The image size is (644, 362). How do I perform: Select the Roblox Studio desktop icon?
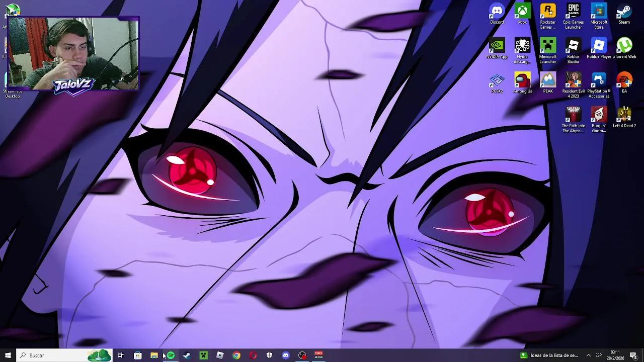573,51
